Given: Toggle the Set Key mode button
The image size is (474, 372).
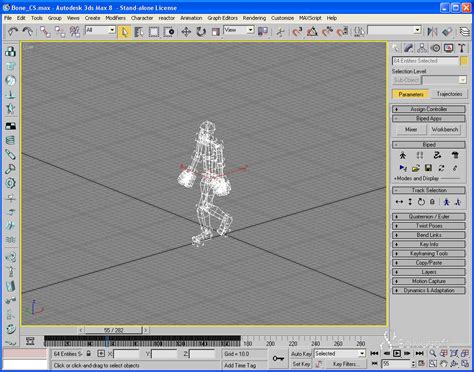Looking at the screenshot, I should [x=301, y=364].
